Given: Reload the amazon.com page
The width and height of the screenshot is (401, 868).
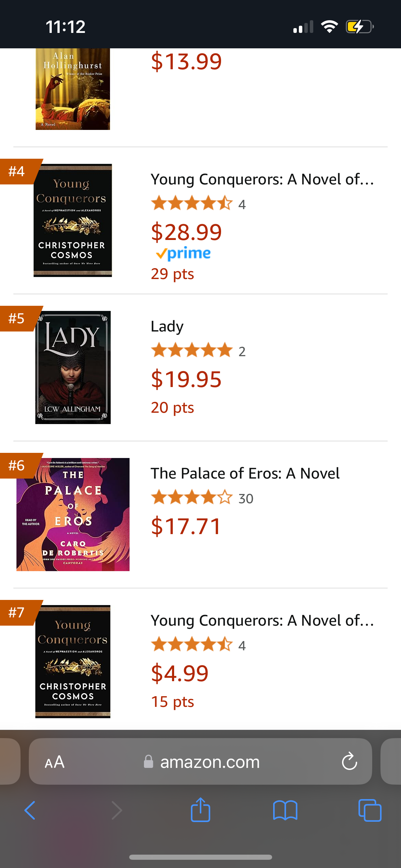Looking at the screenshot, I should [x=349, y=761].
